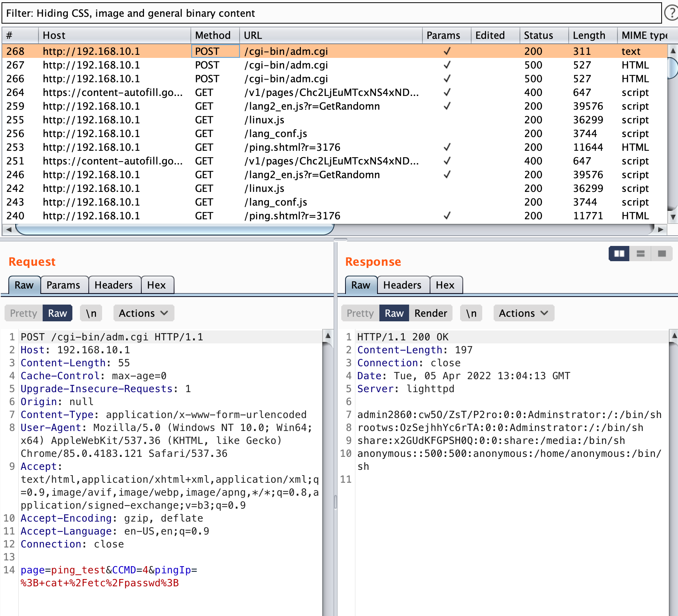This screenshot has width=678, height=616.
Task: Toggle Pretty view in the Request pane
Action: pyautogui.click(x=24, y=313)
